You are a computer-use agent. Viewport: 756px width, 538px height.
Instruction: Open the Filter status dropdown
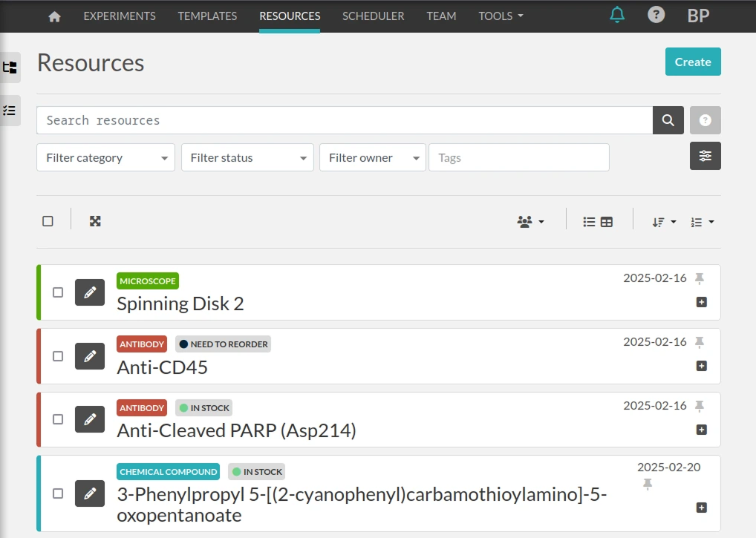247,157
